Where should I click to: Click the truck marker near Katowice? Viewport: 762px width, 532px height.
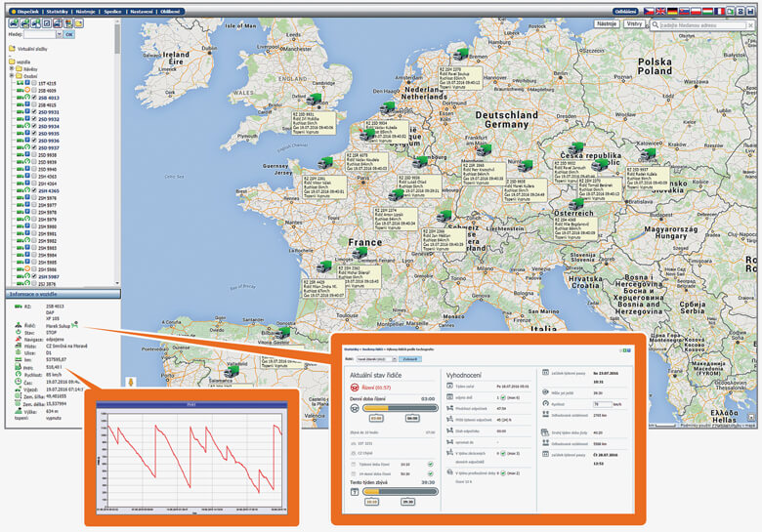(648, 155)
